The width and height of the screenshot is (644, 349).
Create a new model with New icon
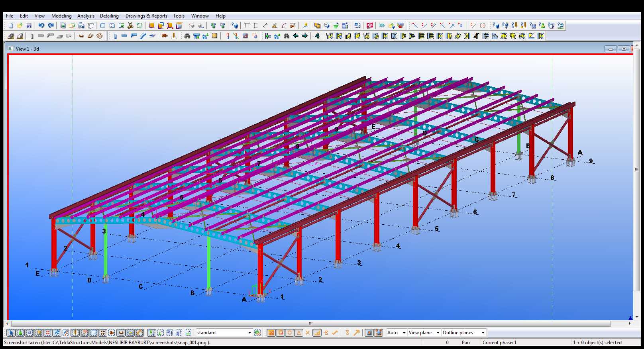click(x=11, y=25)
